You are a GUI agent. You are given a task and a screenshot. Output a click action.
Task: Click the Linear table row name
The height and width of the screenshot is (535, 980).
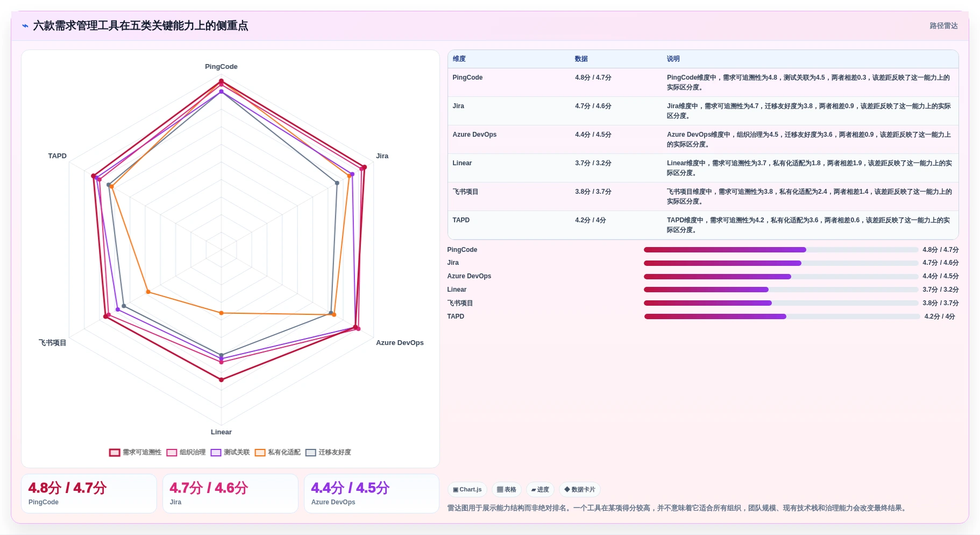pyautogui.click(x=462, y=163)
